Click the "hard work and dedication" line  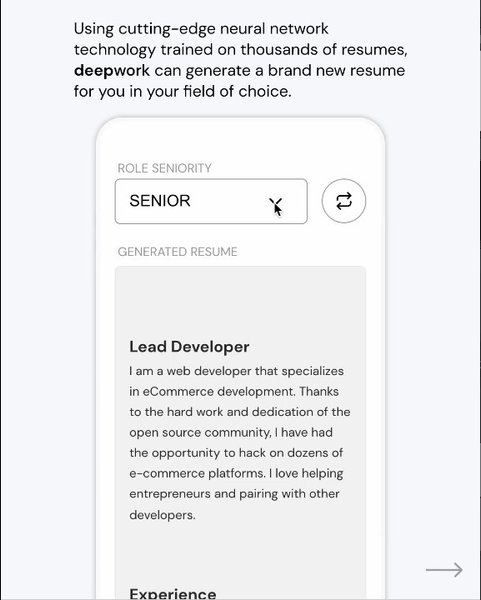[240, 412]
